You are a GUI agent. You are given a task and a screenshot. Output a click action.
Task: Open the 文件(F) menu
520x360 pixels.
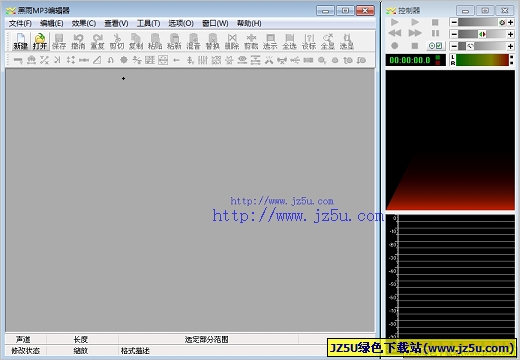(x=20, y=23)
